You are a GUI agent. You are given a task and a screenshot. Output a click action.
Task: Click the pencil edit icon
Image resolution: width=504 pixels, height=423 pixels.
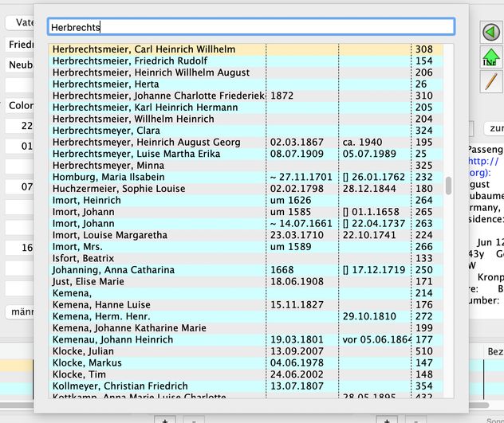tap(491, 81)
